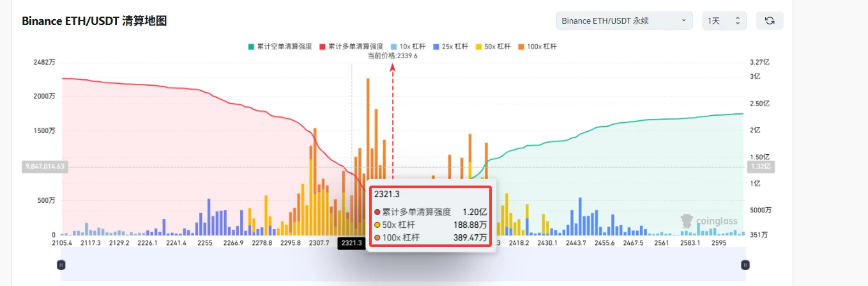Click the 2467.5 x-axis label
868x286 pixels.
[633, 243]
